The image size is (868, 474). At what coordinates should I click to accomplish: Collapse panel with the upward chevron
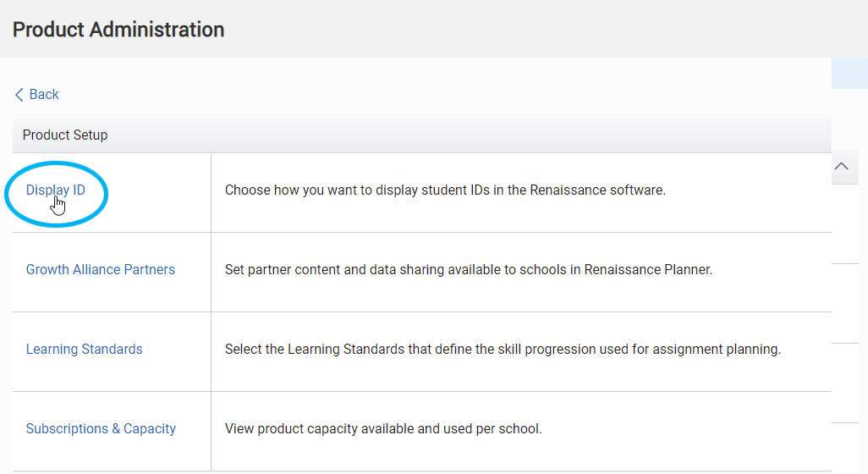842,166
